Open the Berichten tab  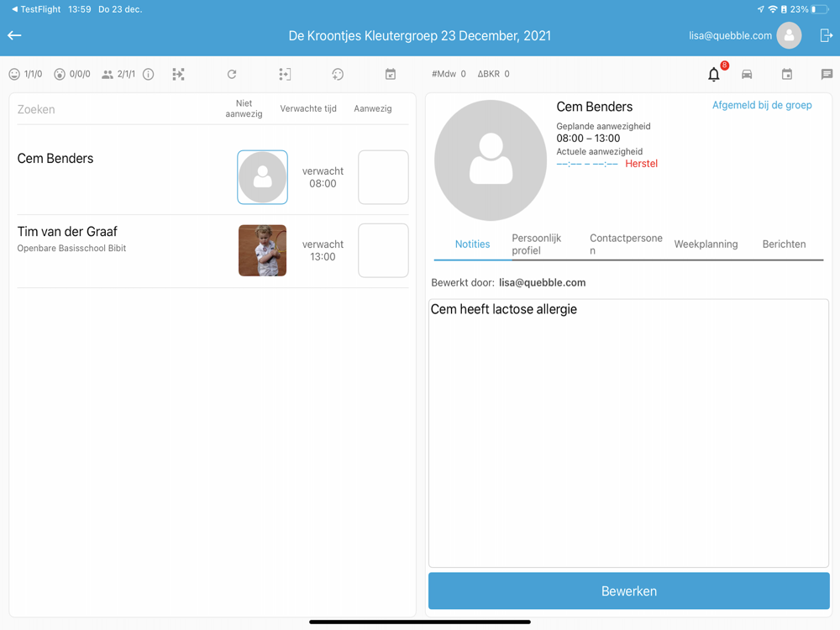(x=784, y=244)
